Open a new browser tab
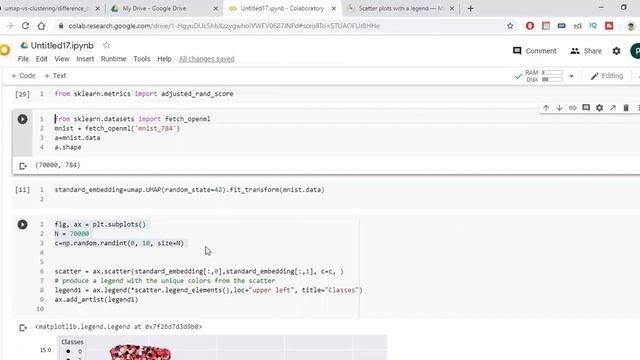This screenshot has width=640, height=360. (x=471, y=8)
